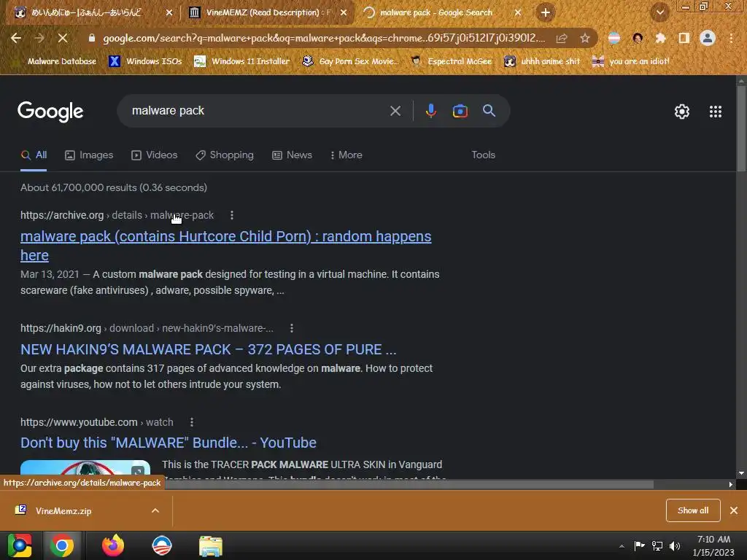Select the Videos search tab

pyautogui.click(x=155, y=155)
